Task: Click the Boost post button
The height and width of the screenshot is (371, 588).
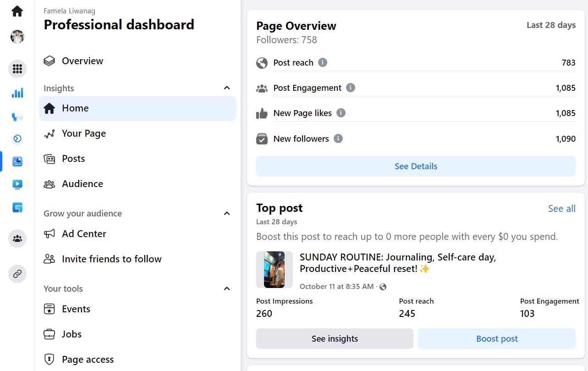Action: [497, 339]
